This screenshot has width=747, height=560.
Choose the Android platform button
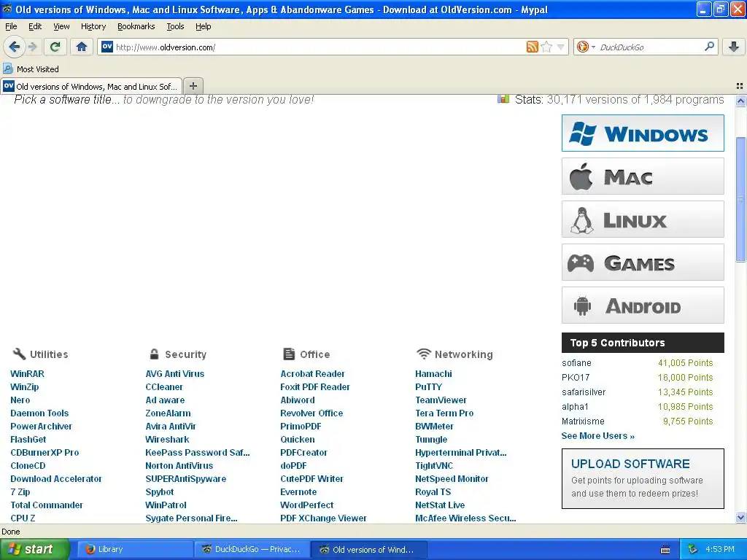click(x=643, y=306)
